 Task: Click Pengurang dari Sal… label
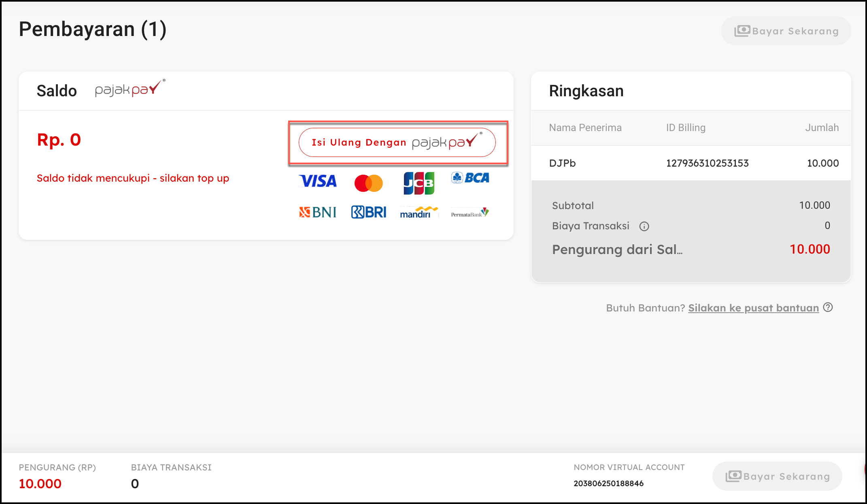617,250
